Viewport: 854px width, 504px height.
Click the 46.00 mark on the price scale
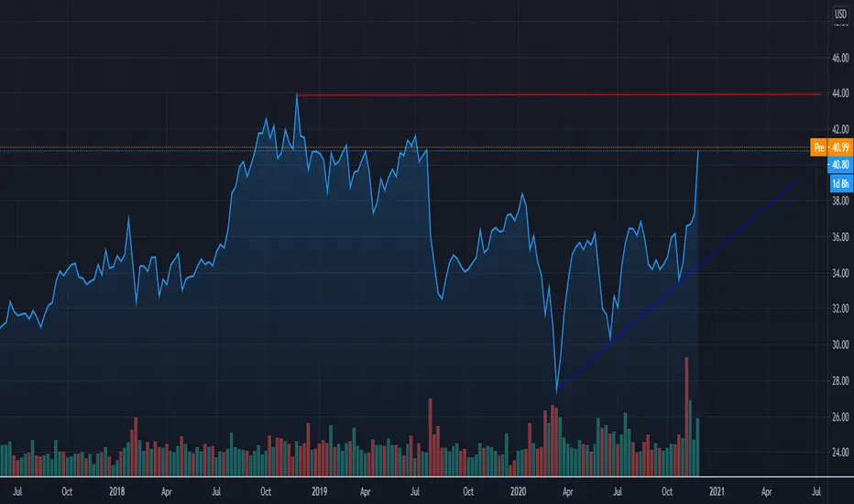[x=840, y=58]
